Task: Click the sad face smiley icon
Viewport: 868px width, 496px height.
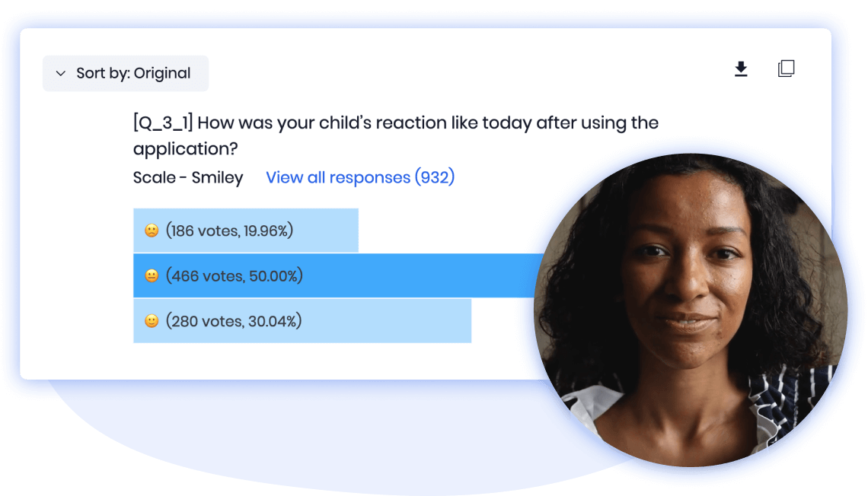Action: [x=151, y=231]
